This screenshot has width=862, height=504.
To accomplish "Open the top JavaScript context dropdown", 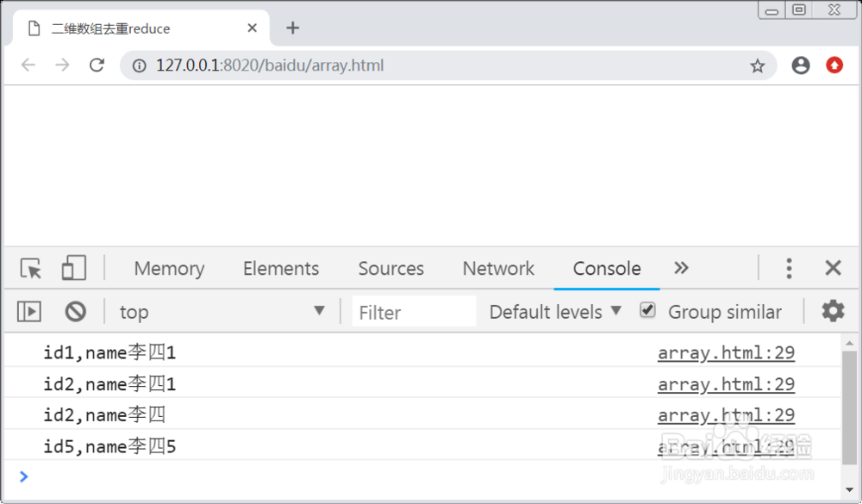I will click(x=222, y=312).
